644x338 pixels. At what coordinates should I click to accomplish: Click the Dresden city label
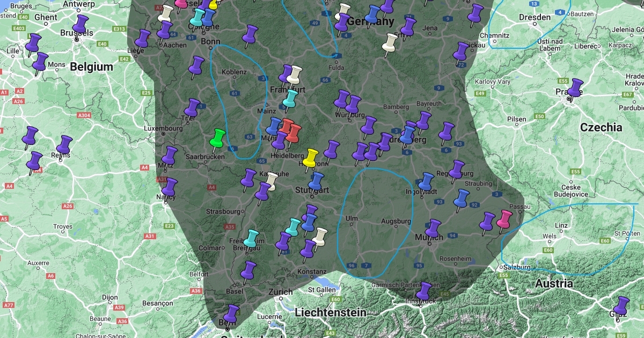(535, 17)
